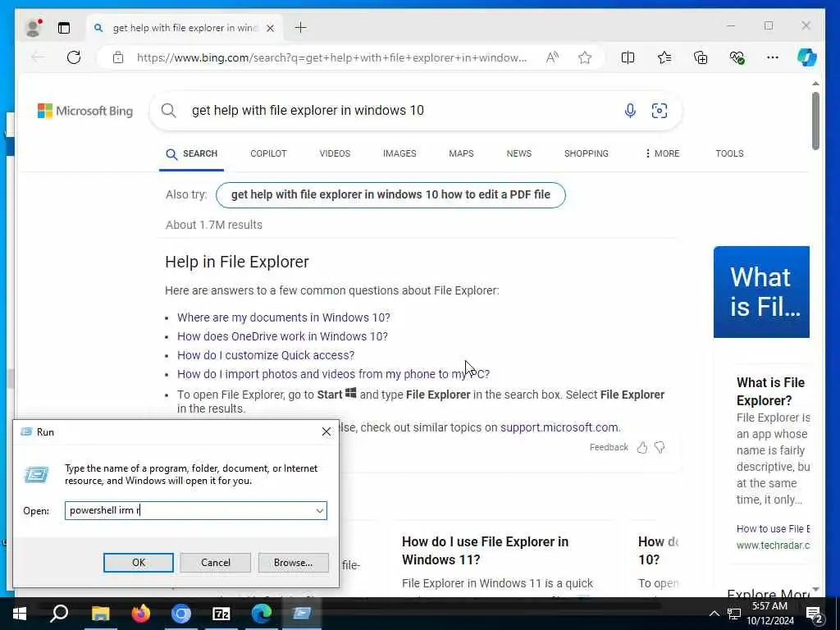Click the scrollbar down arrow
This screenshot has width=840, height=630.
pos(815,589)
